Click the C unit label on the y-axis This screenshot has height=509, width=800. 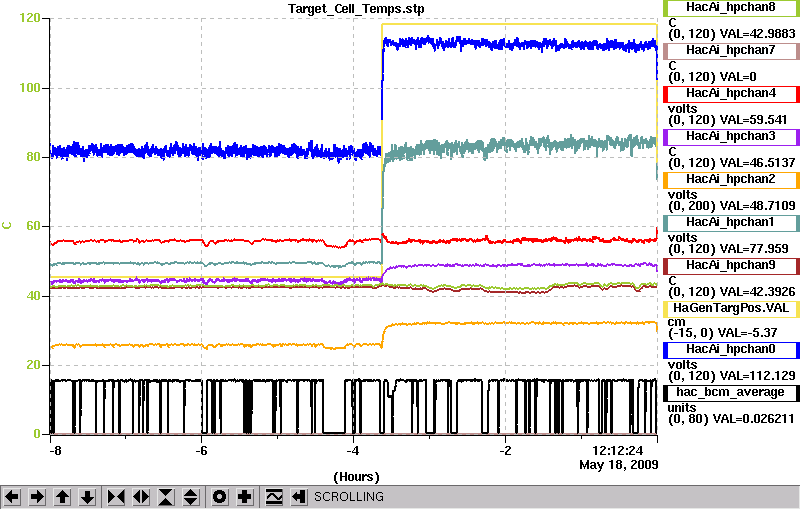click(x=7, y=225)
